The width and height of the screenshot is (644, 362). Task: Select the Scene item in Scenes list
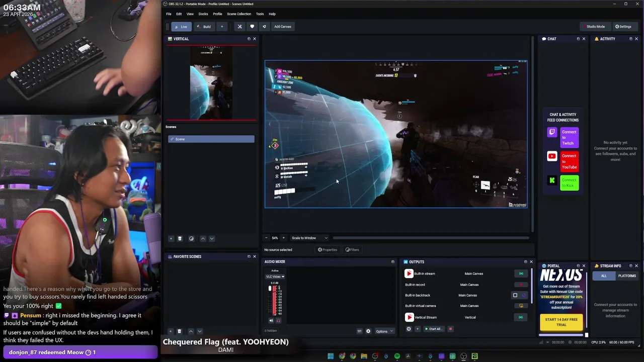[x=211, y=139]
